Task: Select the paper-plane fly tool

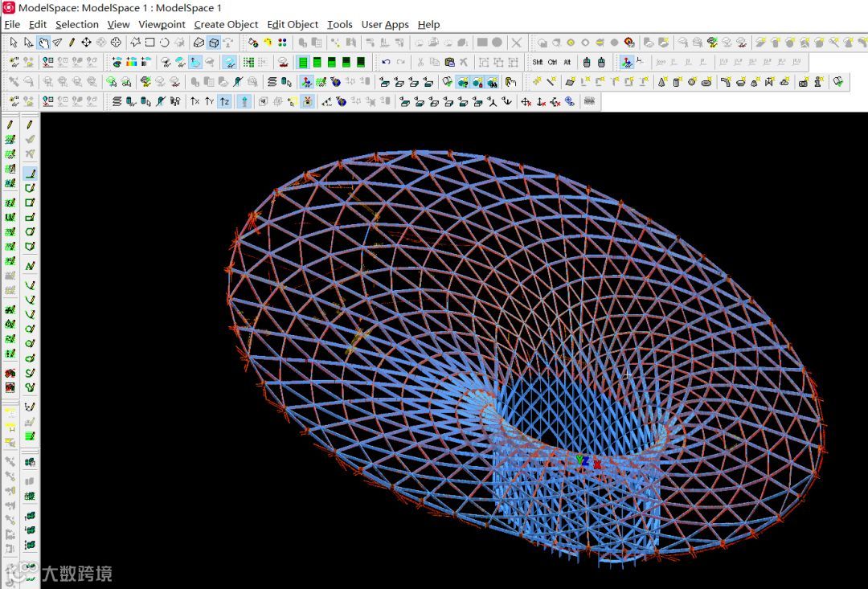Action: pyautogui.click(x=58, y=42)
